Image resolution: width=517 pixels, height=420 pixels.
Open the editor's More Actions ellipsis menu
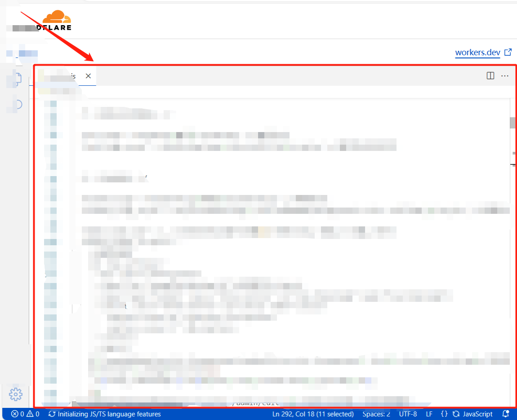(505, 76)
